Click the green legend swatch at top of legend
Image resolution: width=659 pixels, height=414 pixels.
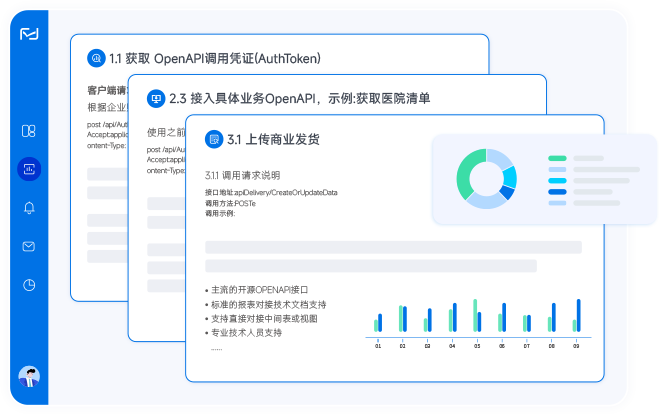coord(557,158)
